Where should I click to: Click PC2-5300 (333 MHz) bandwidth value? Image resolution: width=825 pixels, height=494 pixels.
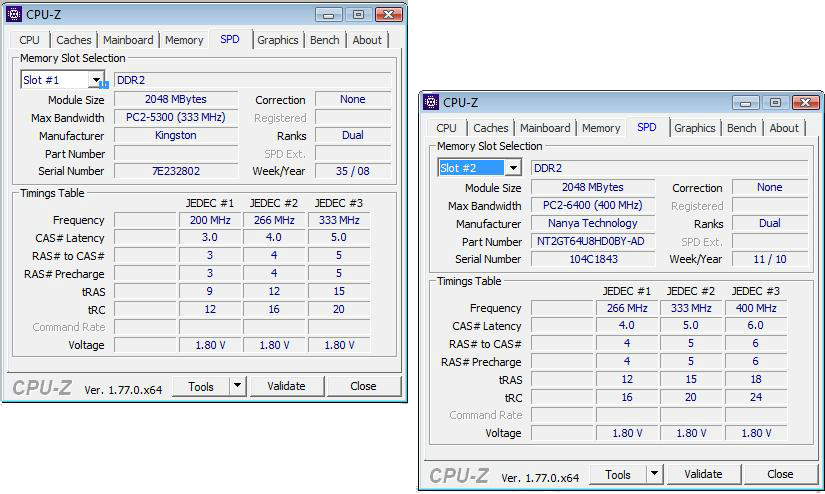176,117
